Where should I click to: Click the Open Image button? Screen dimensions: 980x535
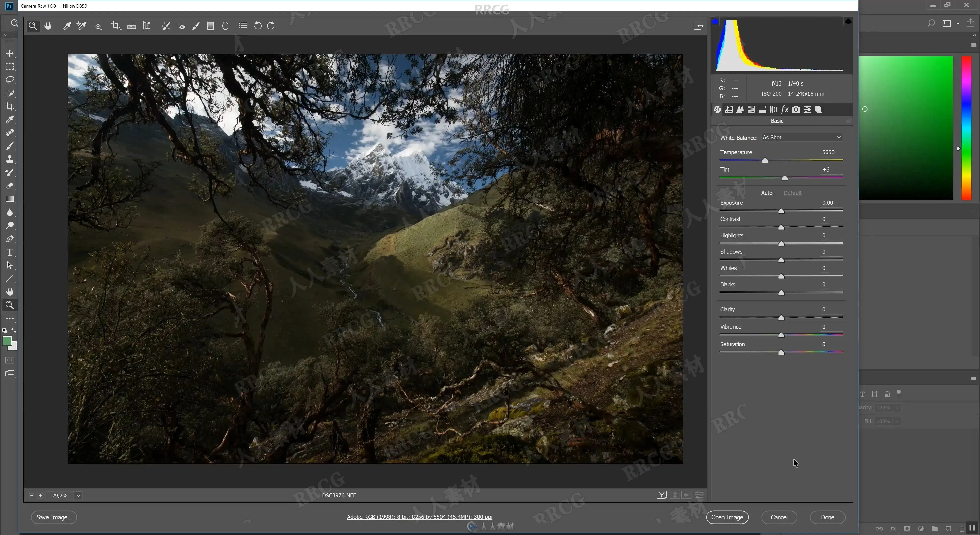pos(727,517)
